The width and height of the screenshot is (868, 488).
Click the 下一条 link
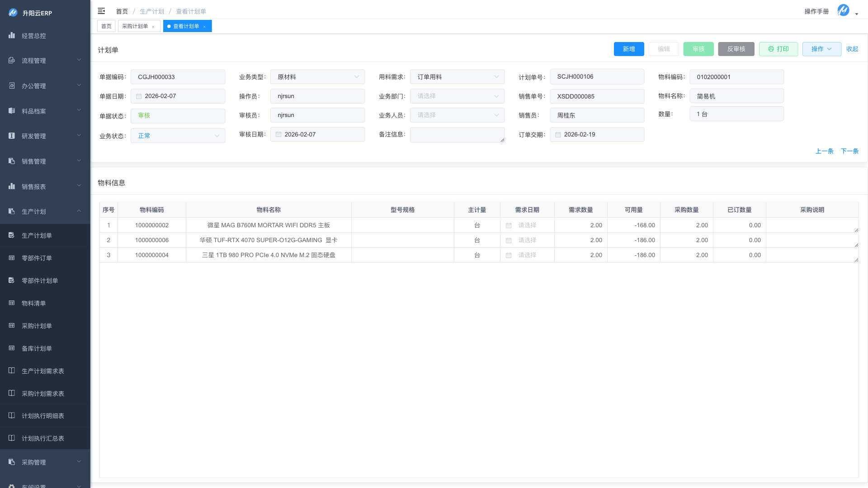(849, 151)
